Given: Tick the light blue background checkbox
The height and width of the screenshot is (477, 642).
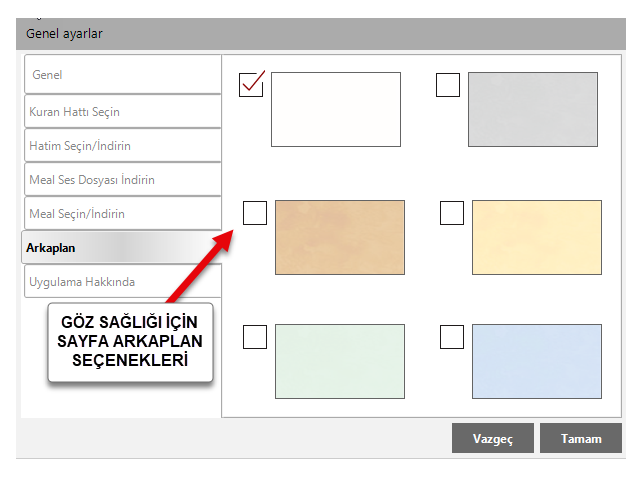Looking at the screenshot, I should 452,337.
